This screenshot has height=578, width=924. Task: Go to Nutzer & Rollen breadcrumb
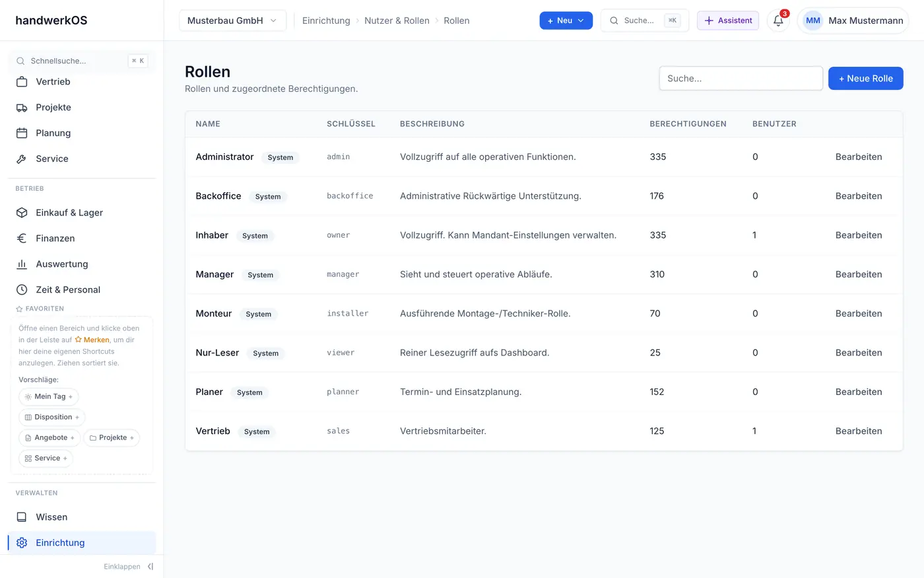pos(397,20)
